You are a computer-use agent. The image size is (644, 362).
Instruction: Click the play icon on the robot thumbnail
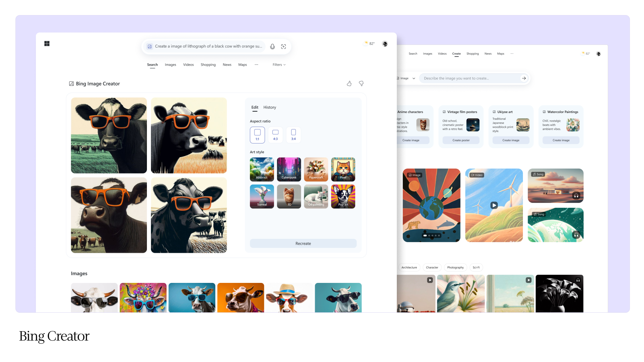click(x=430, y=280)
